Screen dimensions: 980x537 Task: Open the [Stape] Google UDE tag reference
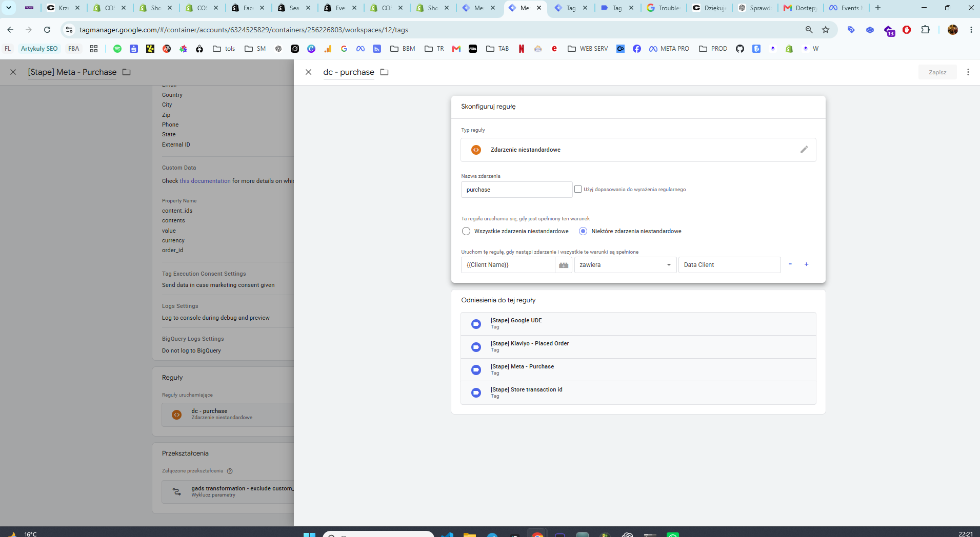pos(638,324)
